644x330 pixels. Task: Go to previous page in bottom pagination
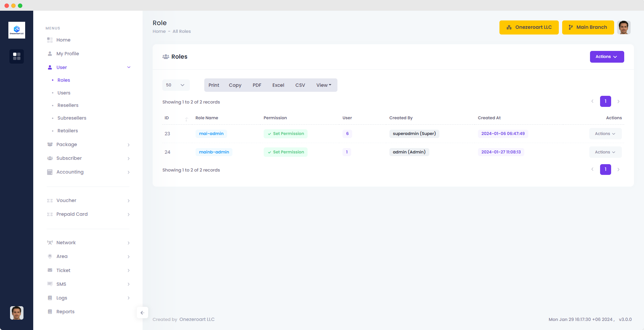pyautogui.click(x=592, y=169)
